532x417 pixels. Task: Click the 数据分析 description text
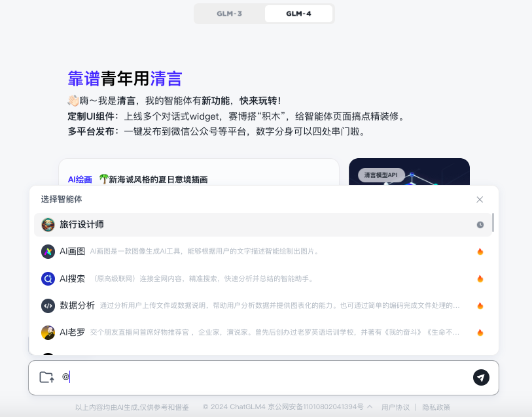point(279,306)
